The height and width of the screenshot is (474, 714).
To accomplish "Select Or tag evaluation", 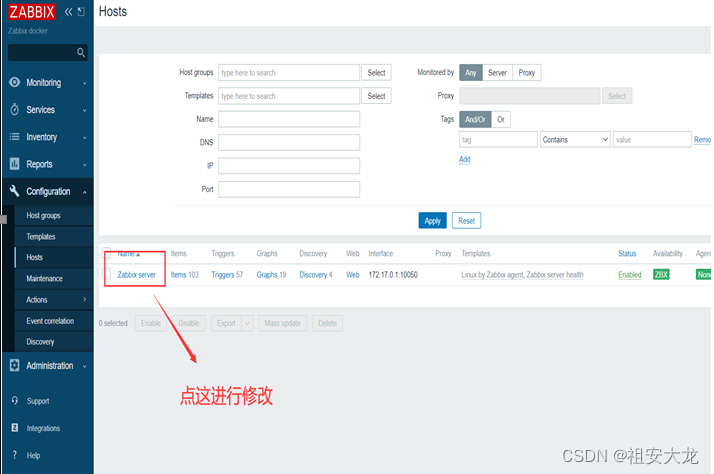I will pos(501,120).
